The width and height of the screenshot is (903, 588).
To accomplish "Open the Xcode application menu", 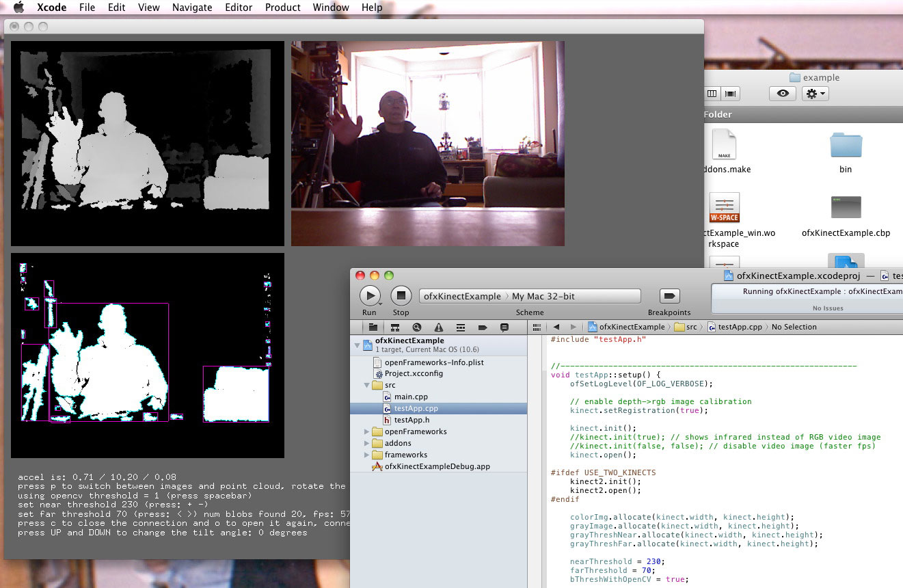I will [51, 8].
